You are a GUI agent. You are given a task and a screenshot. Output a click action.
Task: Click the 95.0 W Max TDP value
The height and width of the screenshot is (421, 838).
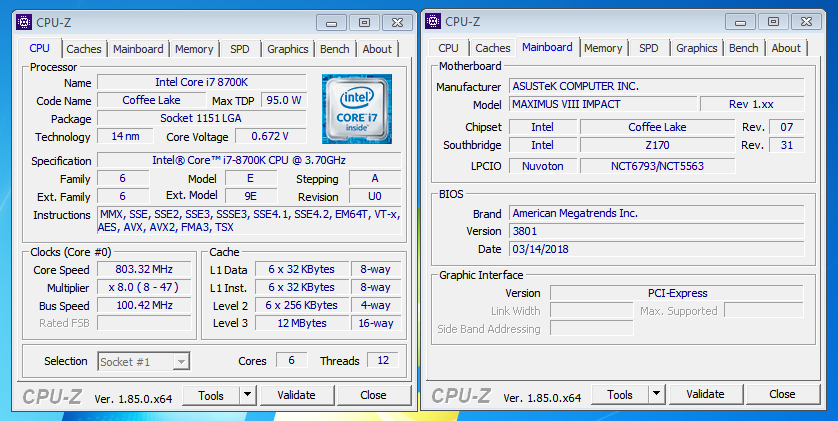coord(284,100)
